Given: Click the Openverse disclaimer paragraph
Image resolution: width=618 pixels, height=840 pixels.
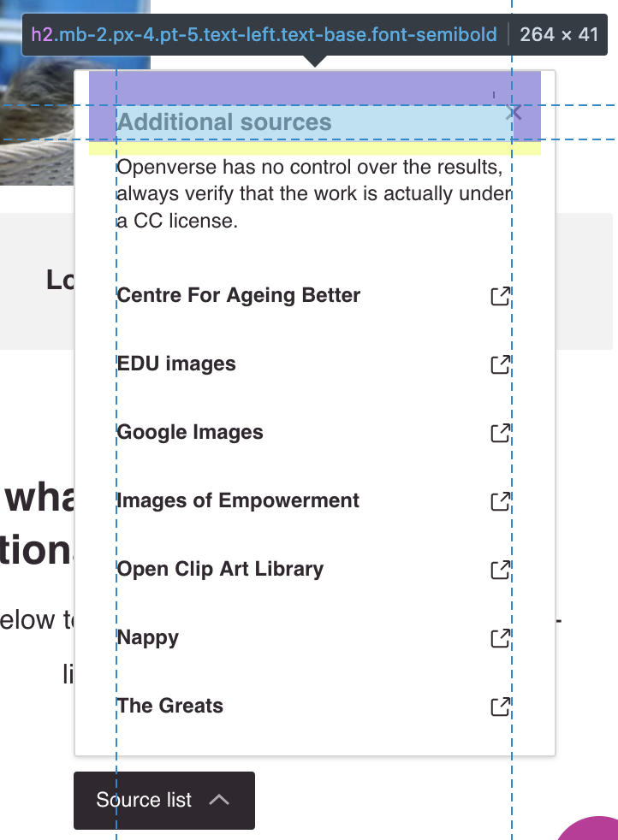Looking at the screenshot, I should [x=314, y=194].
